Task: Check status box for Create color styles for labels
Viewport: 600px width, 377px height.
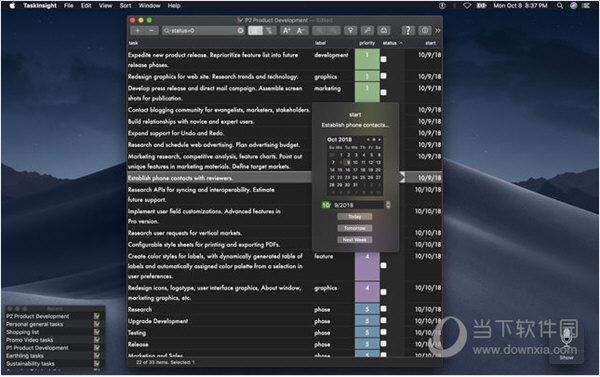Action: pos(383,266)
